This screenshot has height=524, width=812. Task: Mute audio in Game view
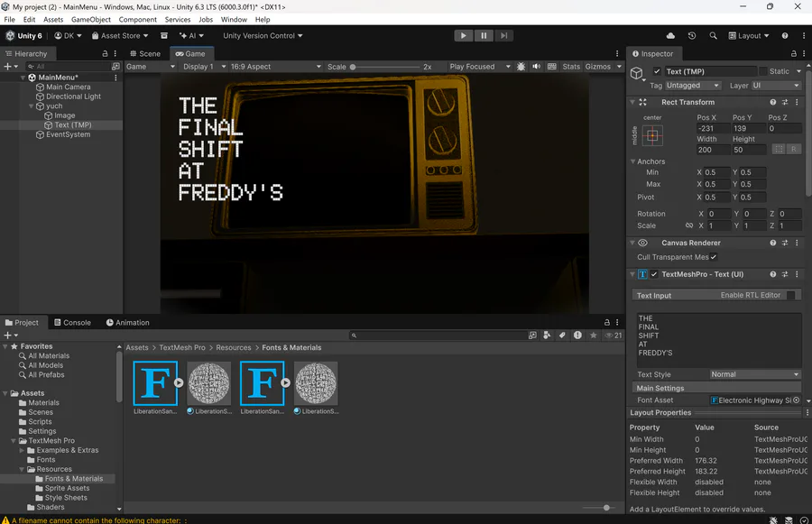tap(537, 66)
